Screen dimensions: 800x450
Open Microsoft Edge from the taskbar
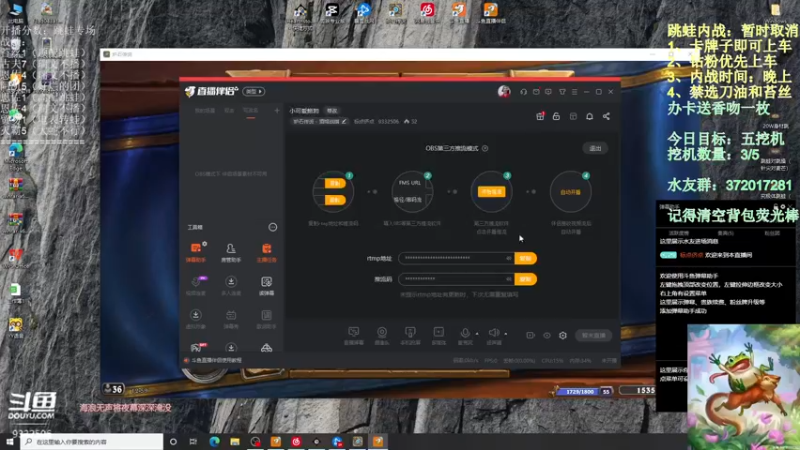click(214, 442)
